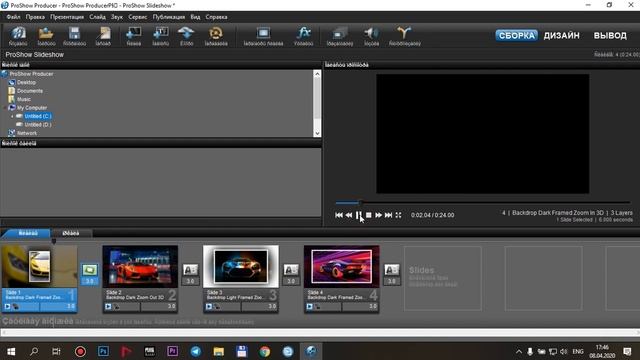The width and height of the screenshot is (640, 360).
Task: Open the Справка menu
Action: [216, 17]
